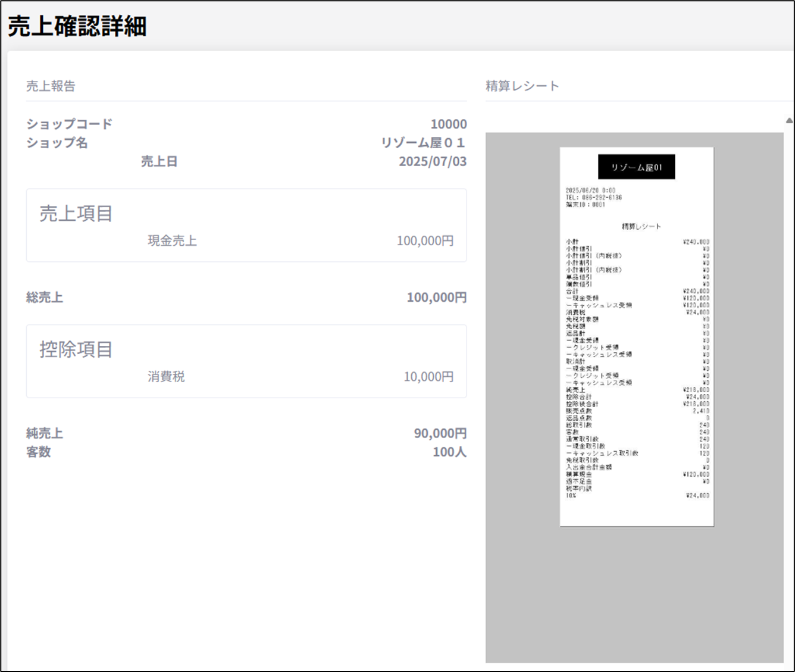Screen dimensions: 795x672
Task: Click the 消費税 row label
Action: click(x=166, y=377)
